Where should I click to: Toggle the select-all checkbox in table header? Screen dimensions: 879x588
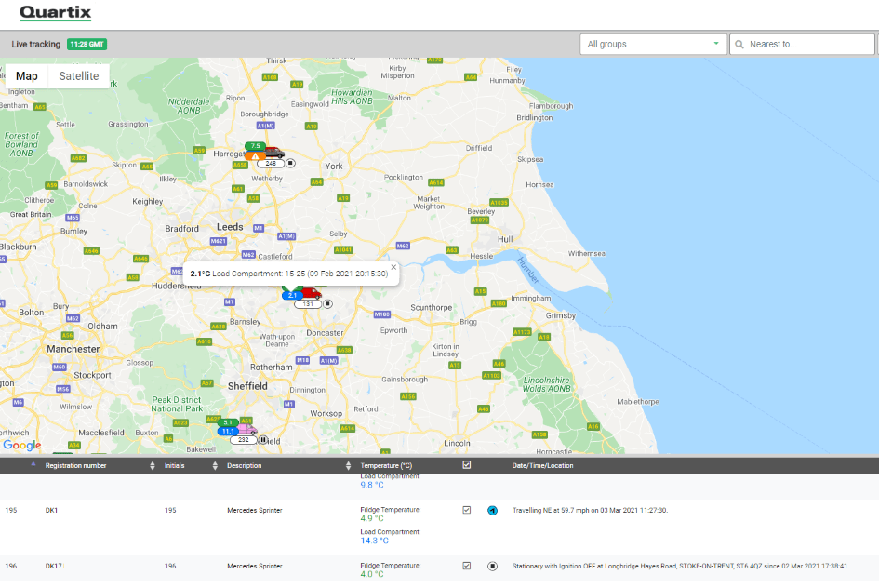[x=466, y=465]
